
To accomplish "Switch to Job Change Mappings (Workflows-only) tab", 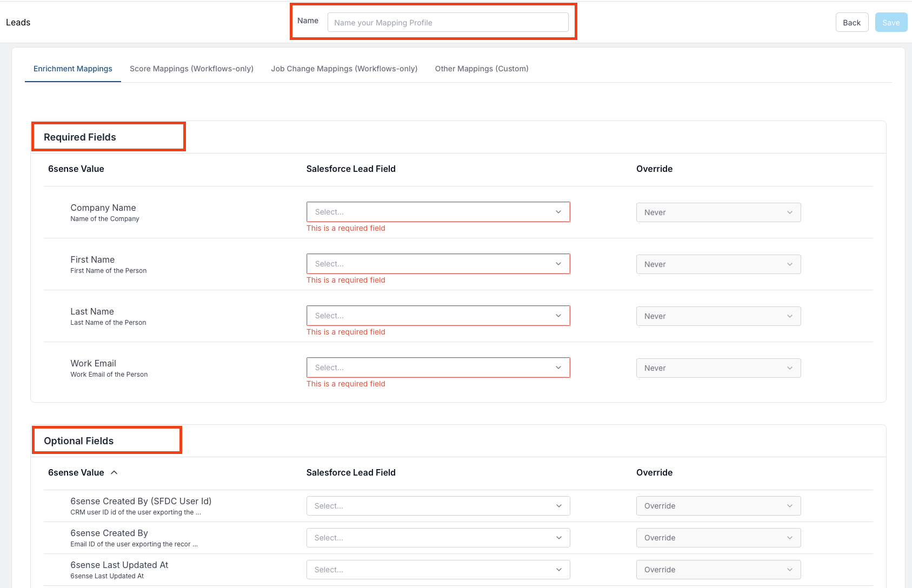I will click(x=344, y=69).
